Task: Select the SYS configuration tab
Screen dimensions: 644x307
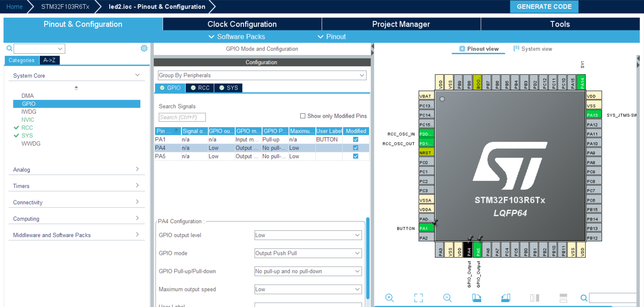Action: pyautogui.click(x=229, y=88)
